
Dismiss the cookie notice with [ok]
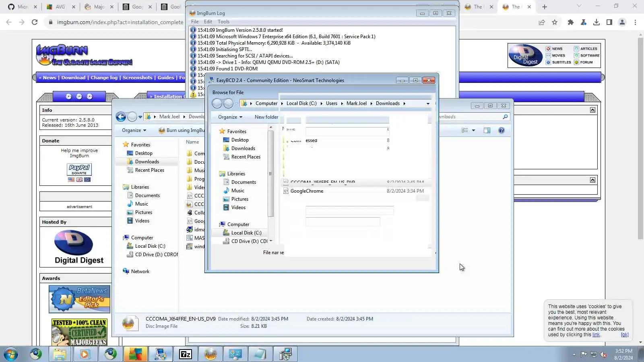point(624,335)
